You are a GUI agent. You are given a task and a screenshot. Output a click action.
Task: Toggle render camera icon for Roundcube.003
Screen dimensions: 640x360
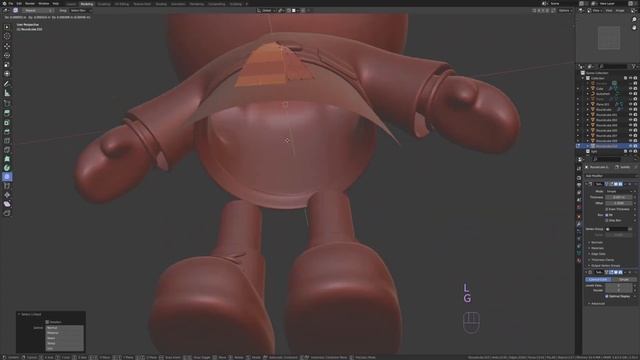pyautogui.click(x=635, y=125)
